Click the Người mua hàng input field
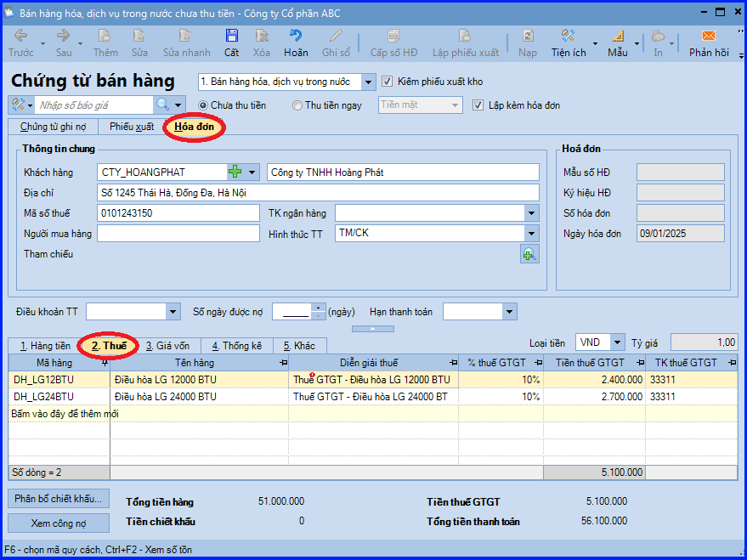This screenshot has height=560, width=747. point(178,234)
